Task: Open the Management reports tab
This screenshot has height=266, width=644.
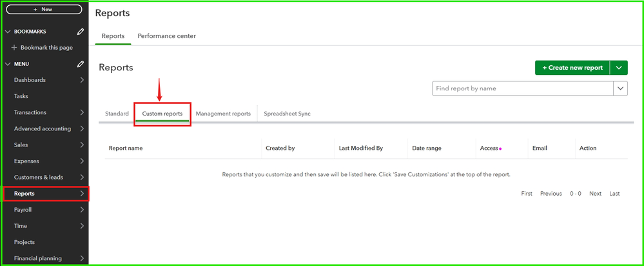Action: (223, 114)
